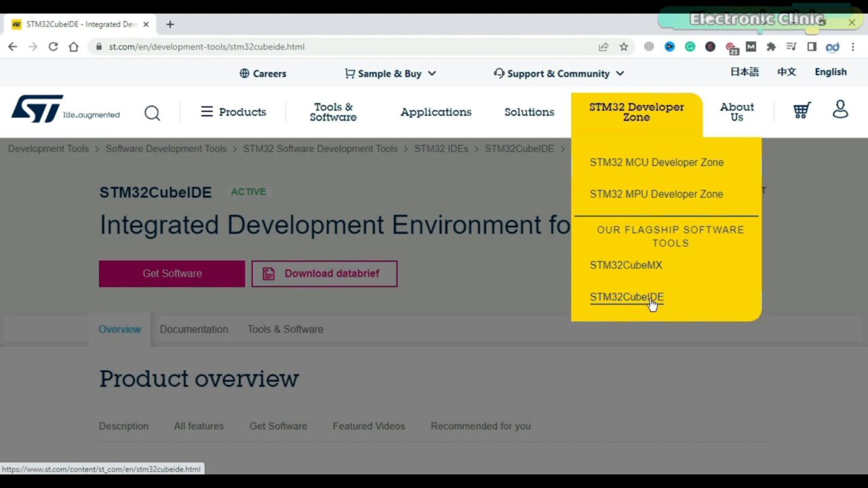This screenshot has height=488, width=868.
Task: Click the STM32 IDEs breadcrumb
Action: [x=441, y=148]
